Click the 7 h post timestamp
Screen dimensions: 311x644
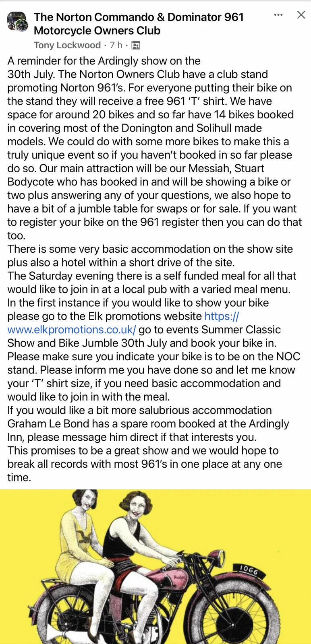pos(116,45)
